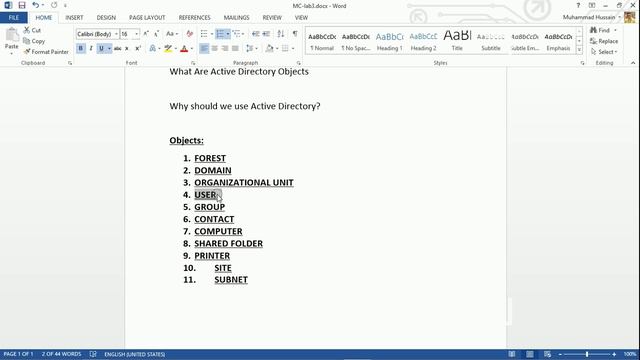Screen dimensions: 640x360
Task: Align text right
Action: tap(224, 49)
